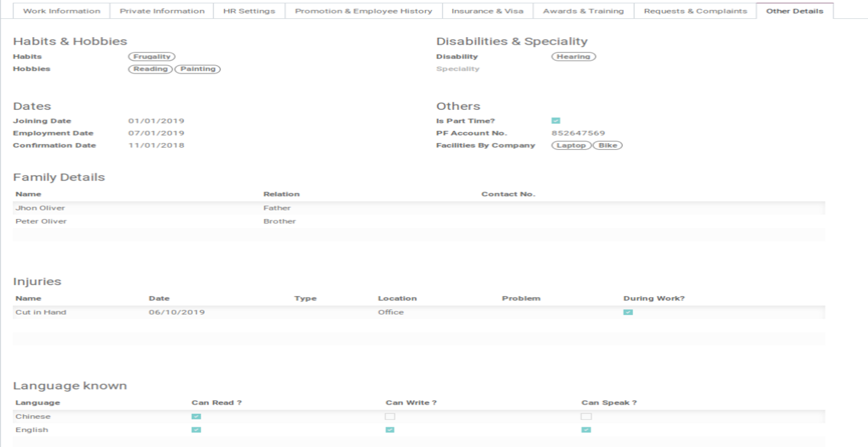Sort injuries by the Date column header
The height and width of the screenshot is (447, 868).
(x=159, y=298)
